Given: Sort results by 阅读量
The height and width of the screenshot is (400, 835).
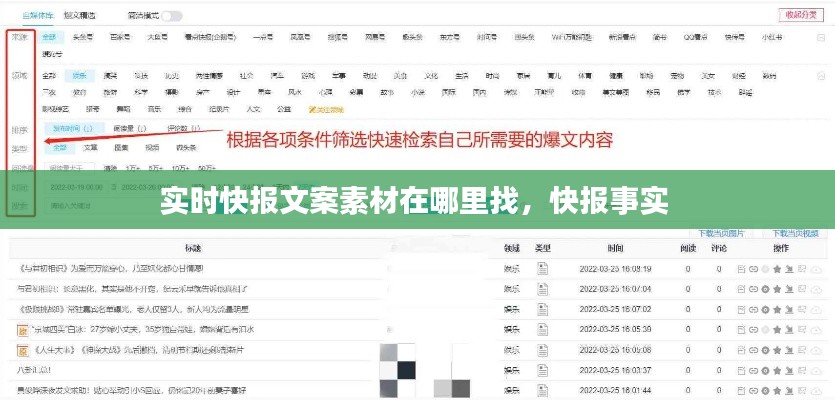Looking at the screenshot, I should pos(129,128).
